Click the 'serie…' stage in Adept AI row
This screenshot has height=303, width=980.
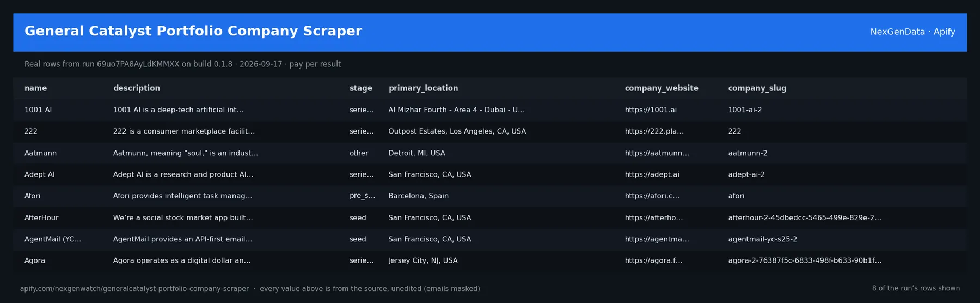click(362, 174)
